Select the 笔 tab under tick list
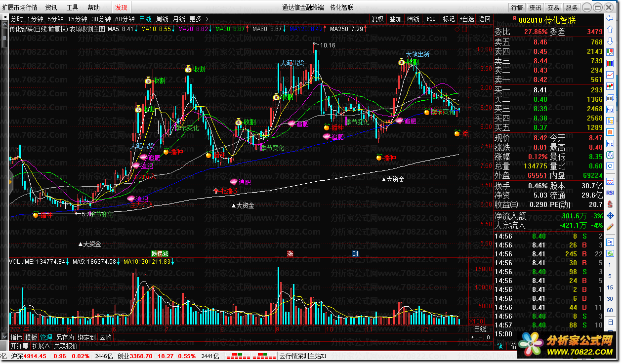Screen dimensions: 622x364 (x=499, y=346)
